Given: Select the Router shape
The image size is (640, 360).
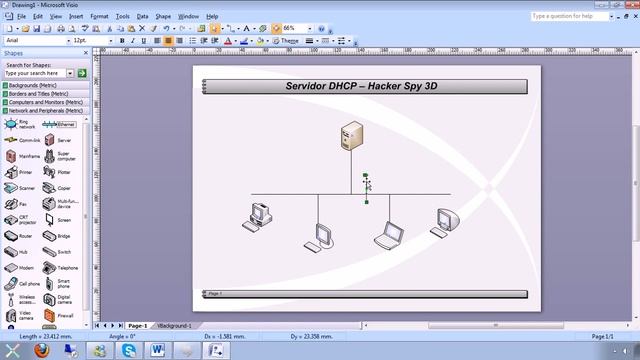Looking at the screenshot, I should coord(18,236).
